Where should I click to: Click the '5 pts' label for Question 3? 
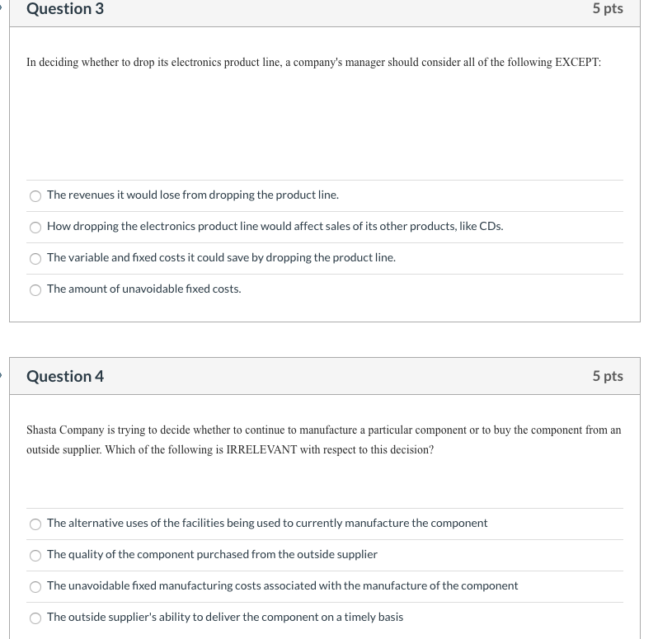click(x=608, y=9)
